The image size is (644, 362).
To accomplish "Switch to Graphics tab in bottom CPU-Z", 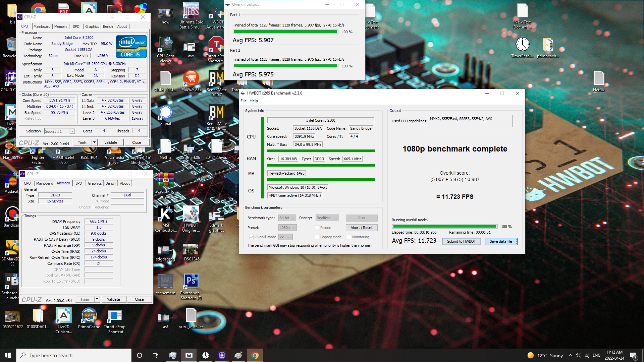I will click(x=95, y=183).
